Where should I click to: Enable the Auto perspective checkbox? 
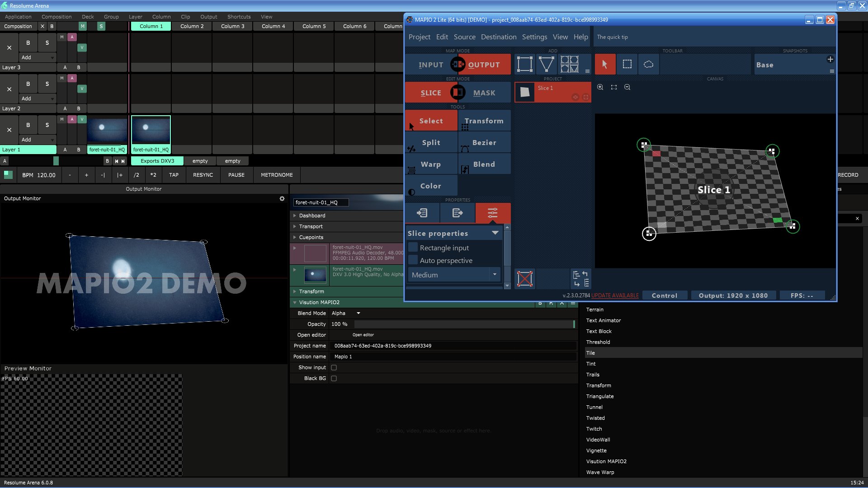[x=413, y=260]
